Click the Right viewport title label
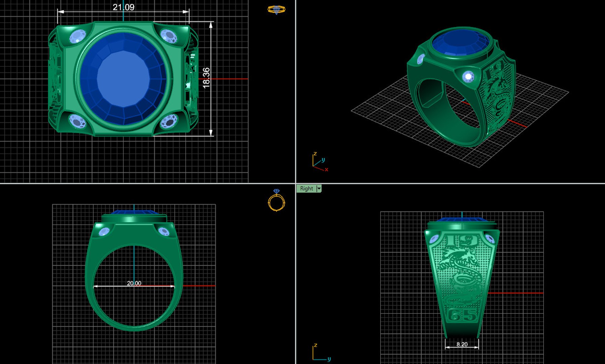The image size is (605, 364). pyautogui.click(x=307, y=188)
